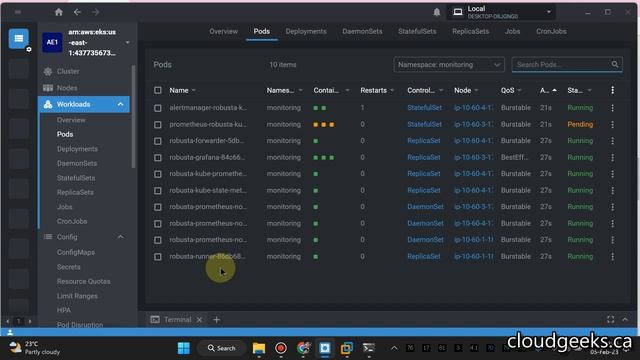Image resolution: width=640 pixels, height=360 pixels.
Task: Open ReplicaSet link for robusta-grafana pod
Action: tap(424, 158)
